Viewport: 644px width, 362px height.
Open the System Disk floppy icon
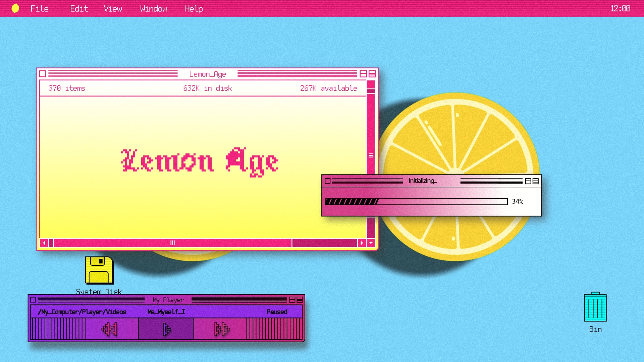pyautogui.click(x=99, y=270)
